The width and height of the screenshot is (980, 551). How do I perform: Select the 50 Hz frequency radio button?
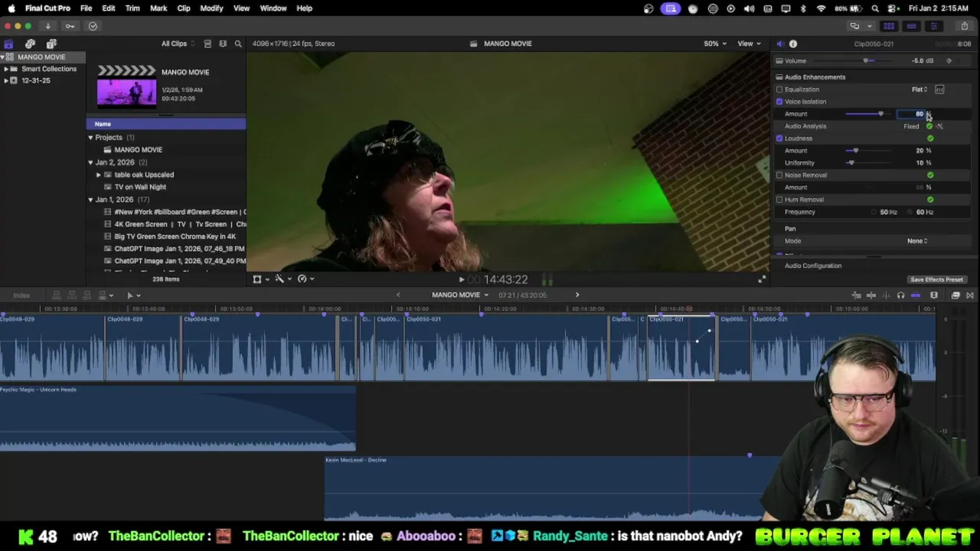coord(874,212)
